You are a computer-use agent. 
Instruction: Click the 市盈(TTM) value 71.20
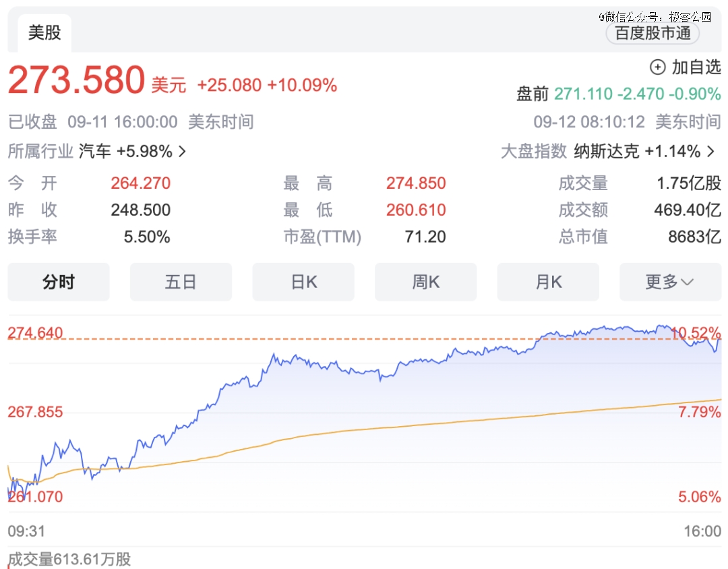[425, 237]
